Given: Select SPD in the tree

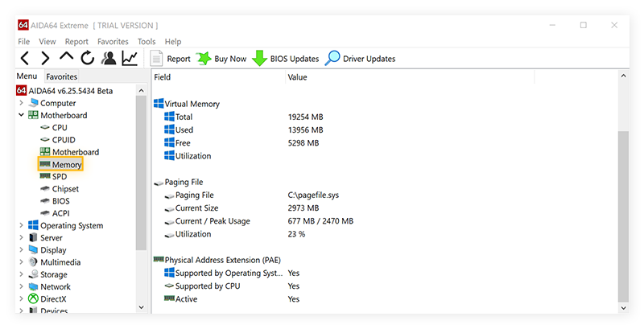Looking at the screenshot, I should click(59, 177).
